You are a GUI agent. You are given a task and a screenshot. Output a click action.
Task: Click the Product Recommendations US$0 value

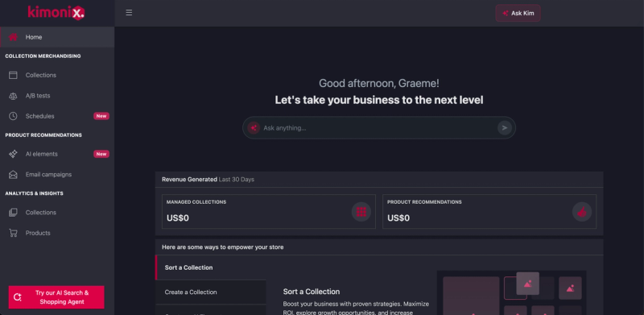(x=398, y=218)
